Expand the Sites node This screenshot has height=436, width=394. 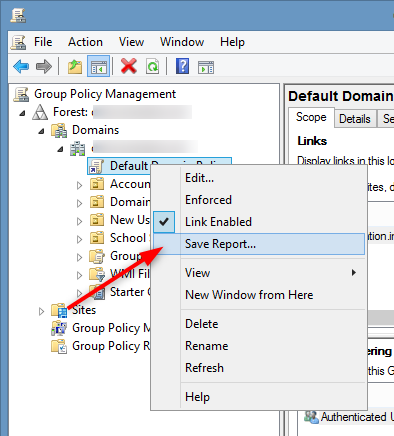coord(41,311)
